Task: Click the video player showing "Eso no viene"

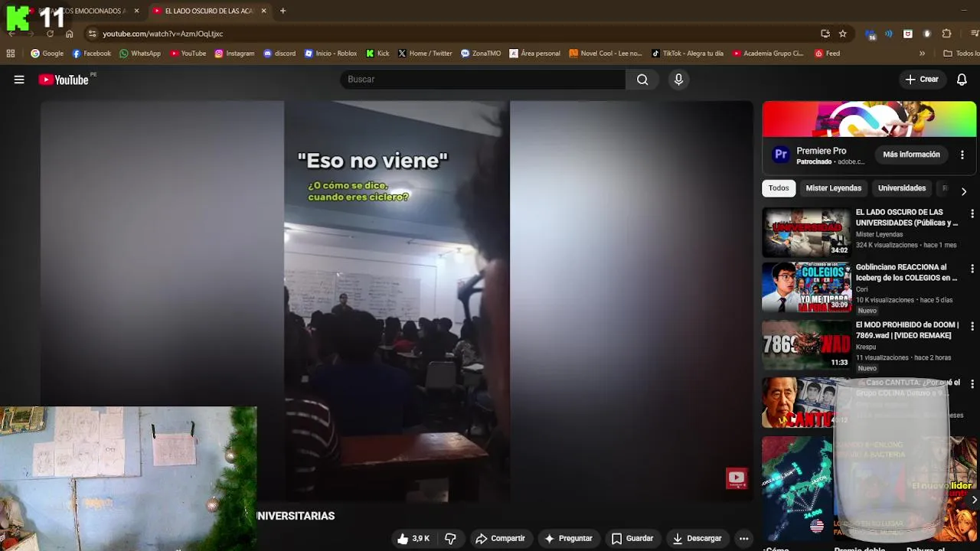Action: coord(397,302)
